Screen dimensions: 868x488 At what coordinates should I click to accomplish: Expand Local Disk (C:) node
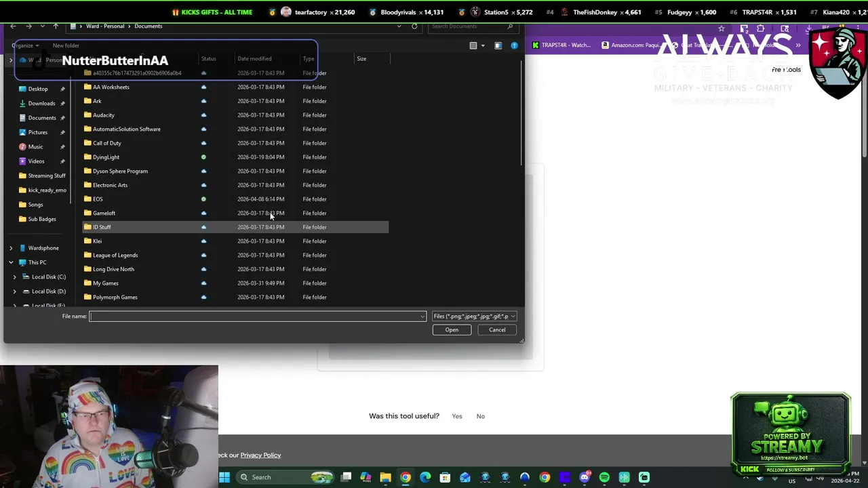15,277
